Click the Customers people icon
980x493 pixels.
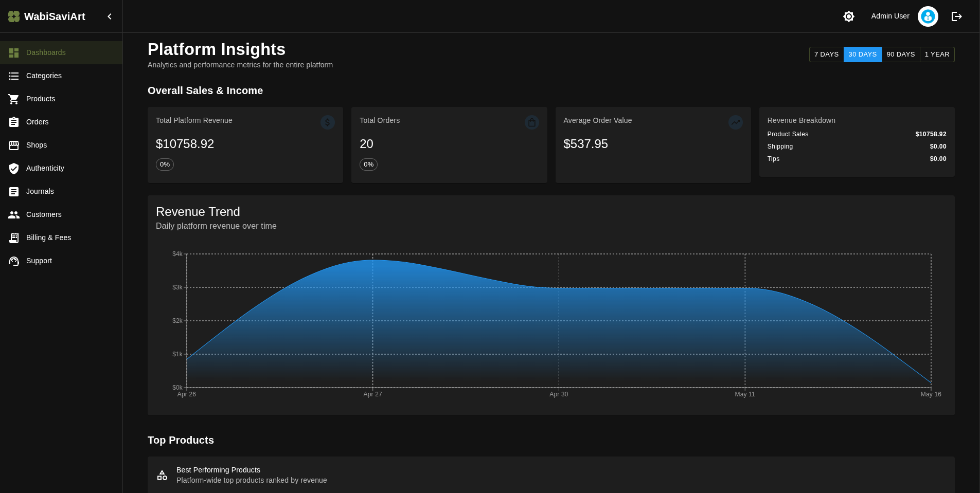[14, 215]
